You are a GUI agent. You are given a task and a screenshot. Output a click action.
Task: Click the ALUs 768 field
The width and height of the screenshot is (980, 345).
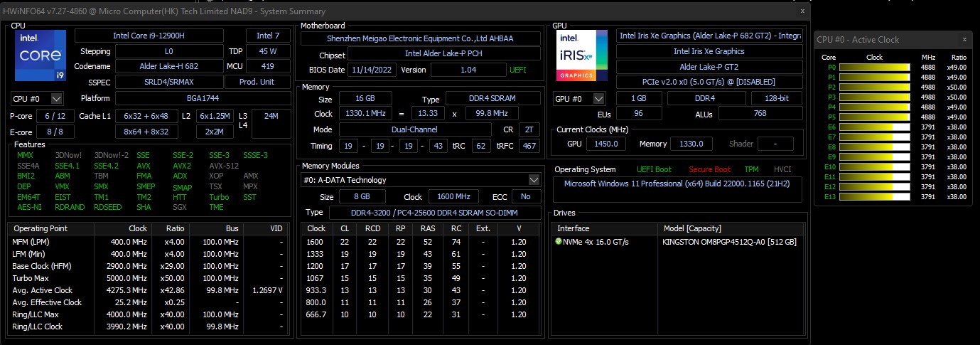[x=760, y=113]
